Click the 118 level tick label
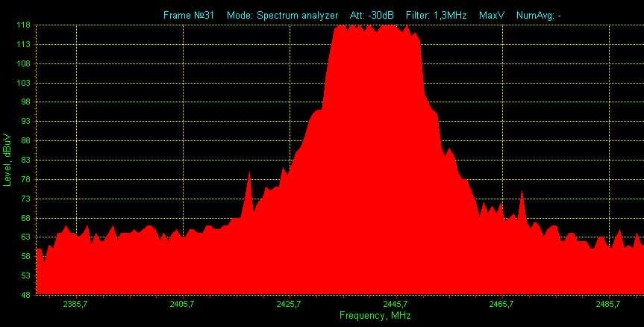 tap(23, 25)
